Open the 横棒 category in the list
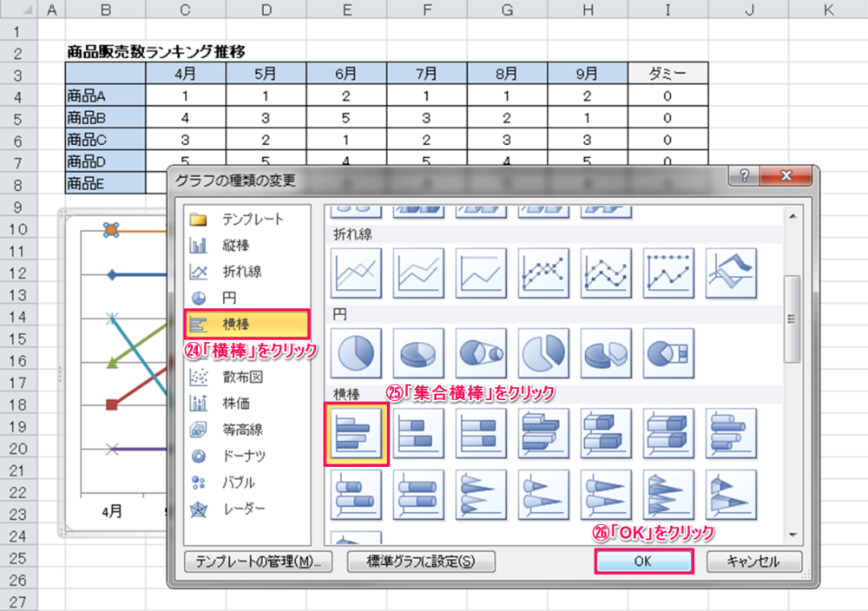This screenshot has width=868, height=611. (247, 324)
